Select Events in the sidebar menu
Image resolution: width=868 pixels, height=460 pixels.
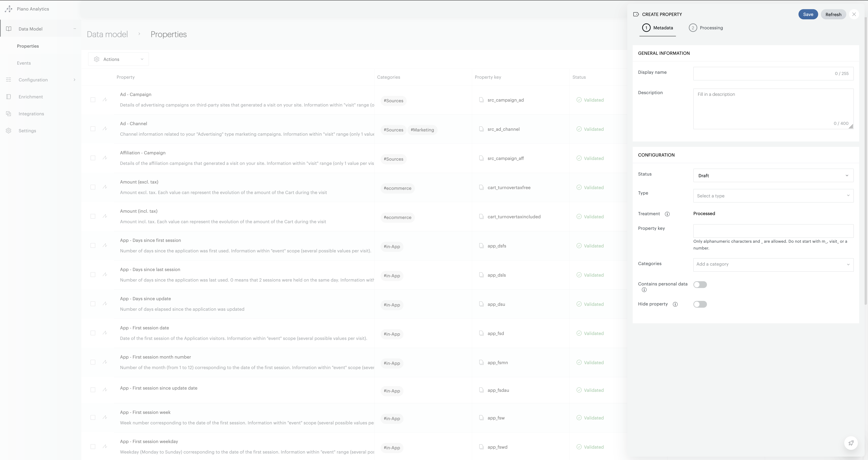24,63
